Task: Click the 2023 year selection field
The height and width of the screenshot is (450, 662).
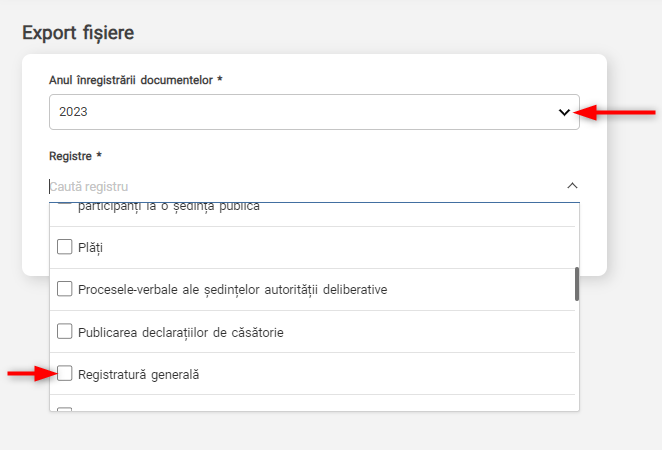Action: (x=300, y=112)
